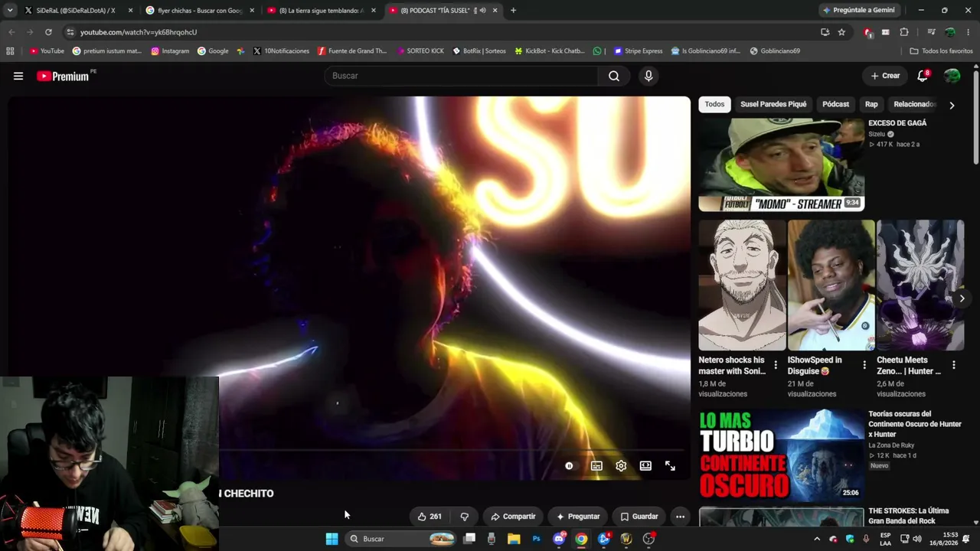Switch to the flyer chichas Google tab
980x551 pixels.
(200, 11)
